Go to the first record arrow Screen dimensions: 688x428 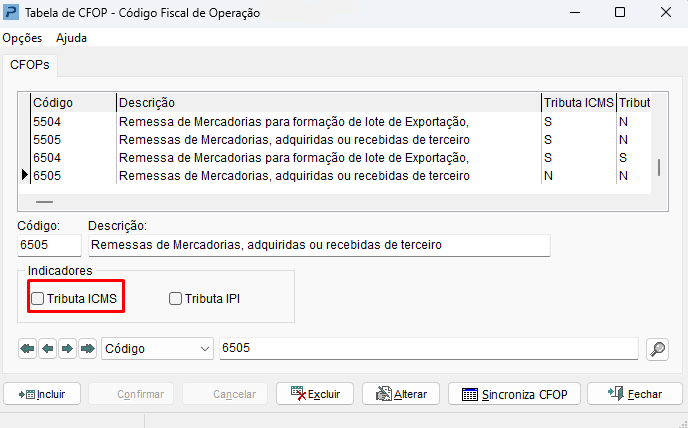(x=27, y=349)
